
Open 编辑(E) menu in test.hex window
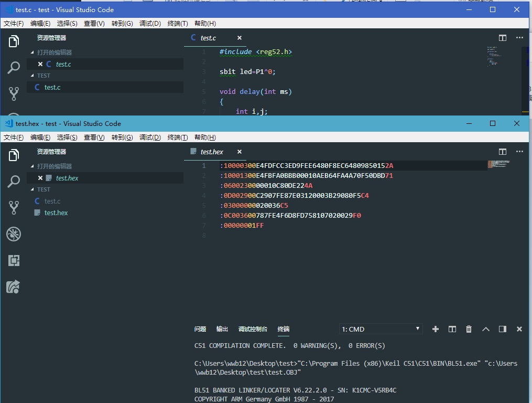(x=40, y=137)
